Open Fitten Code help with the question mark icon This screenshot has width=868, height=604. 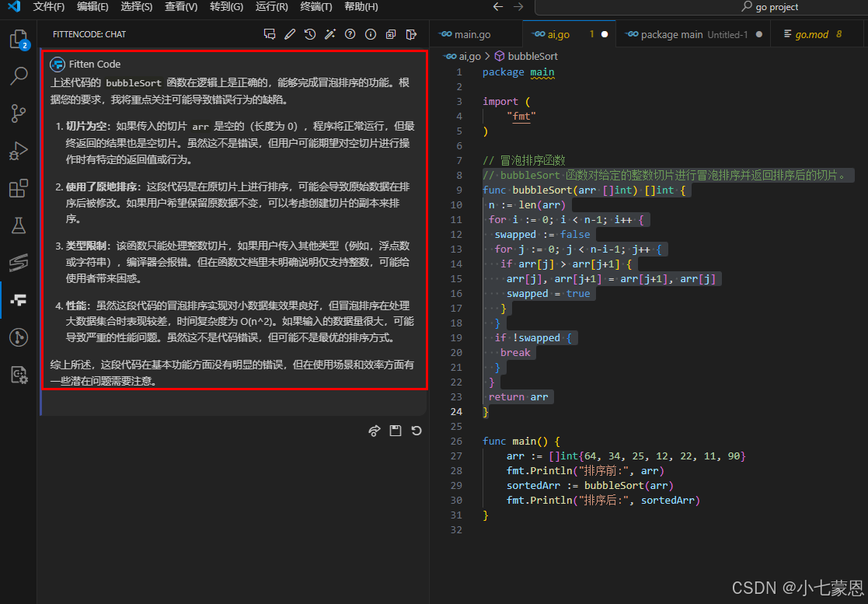tap(348, 34)
